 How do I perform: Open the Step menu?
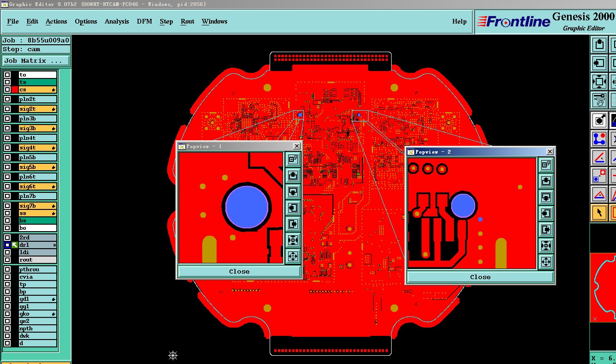166,21
